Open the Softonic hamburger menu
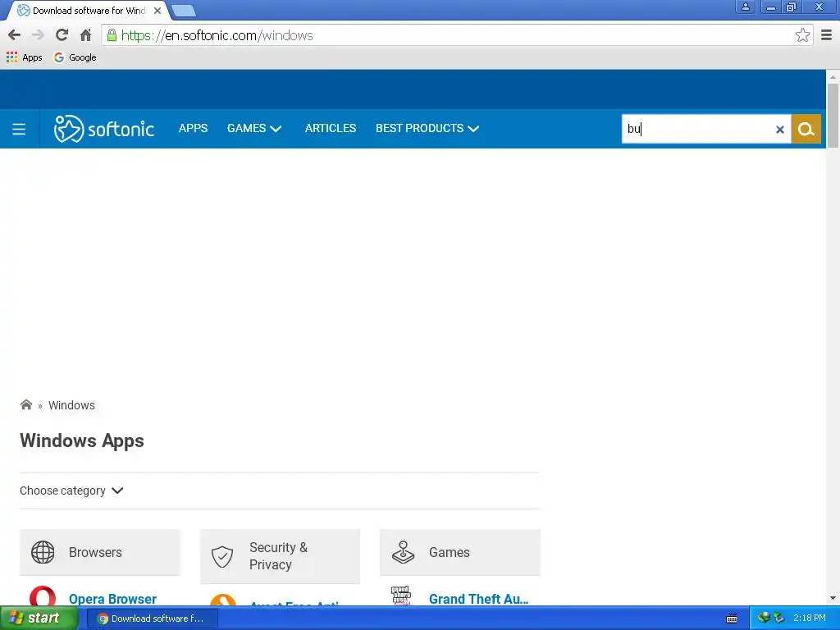The height and width of the screenshot is (630, 840). tap(19, 129)
